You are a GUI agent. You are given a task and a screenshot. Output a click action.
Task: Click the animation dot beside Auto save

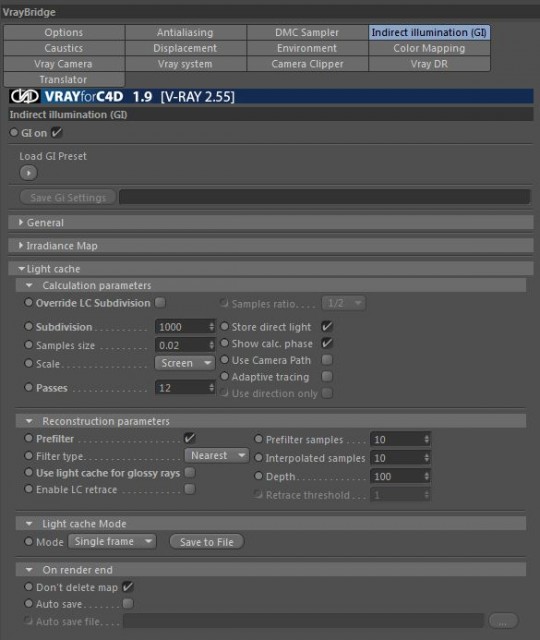(x=28, y=603)
